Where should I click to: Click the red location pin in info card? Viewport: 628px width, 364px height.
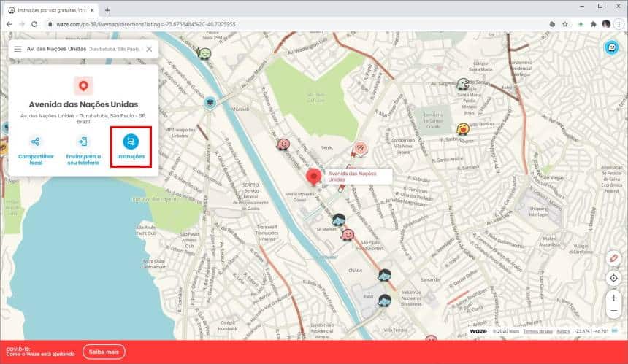83,85
